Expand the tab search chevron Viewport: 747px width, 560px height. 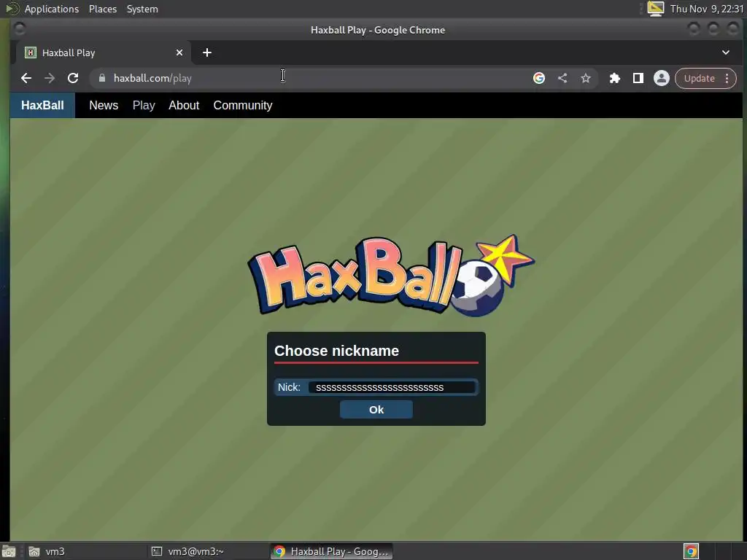click(726, 52)
